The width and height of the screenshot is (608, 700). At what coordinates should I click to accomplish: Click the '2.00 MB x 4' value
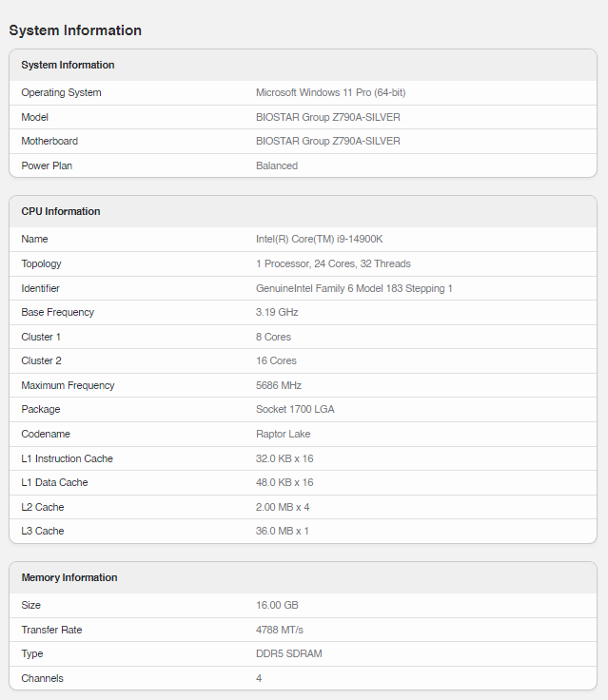[283, 508]
